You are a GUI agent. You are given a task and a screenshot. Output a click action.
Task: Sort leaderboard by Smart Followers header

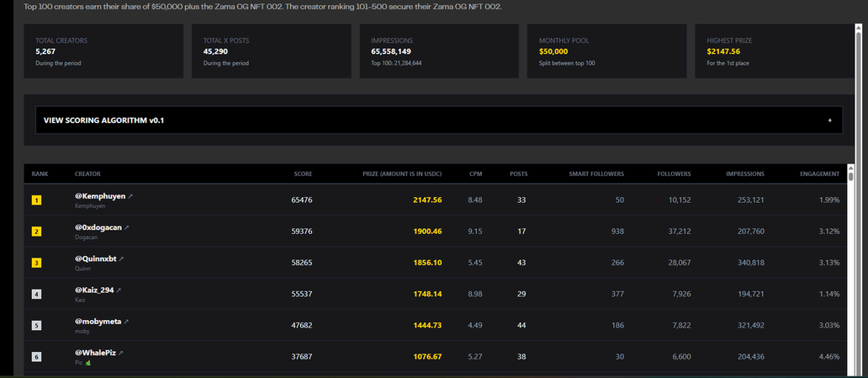[596, 174]
